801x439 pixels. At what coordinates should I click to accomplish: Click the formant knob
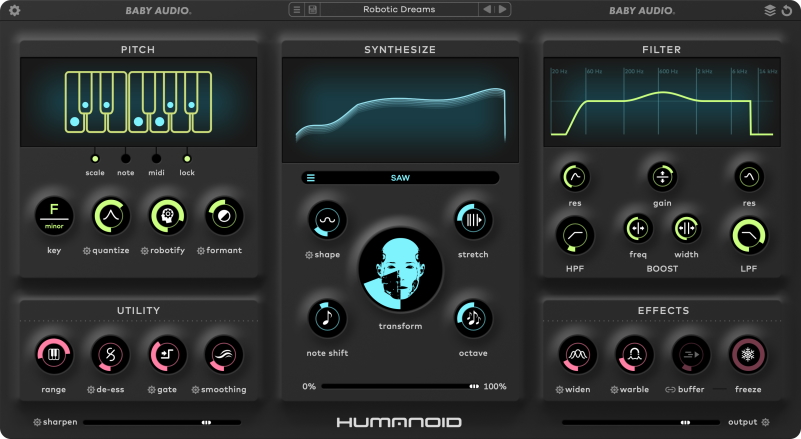tap(224, 216)
